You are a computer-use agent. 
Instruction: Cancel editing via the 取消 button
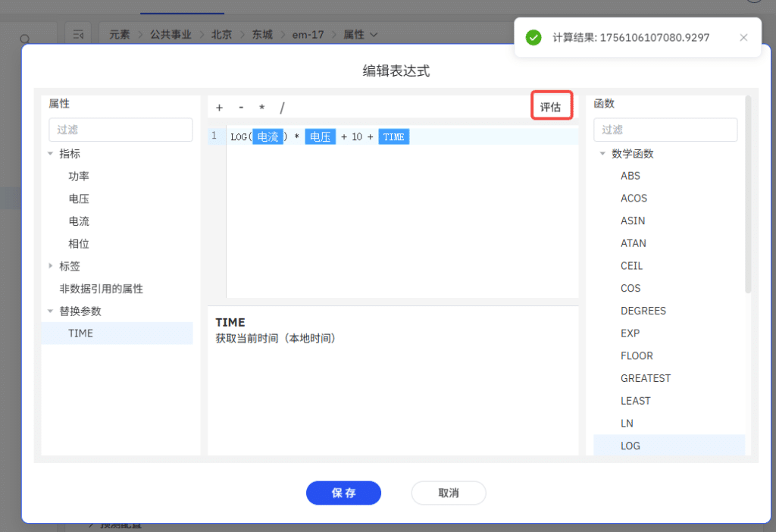[449, 493]
